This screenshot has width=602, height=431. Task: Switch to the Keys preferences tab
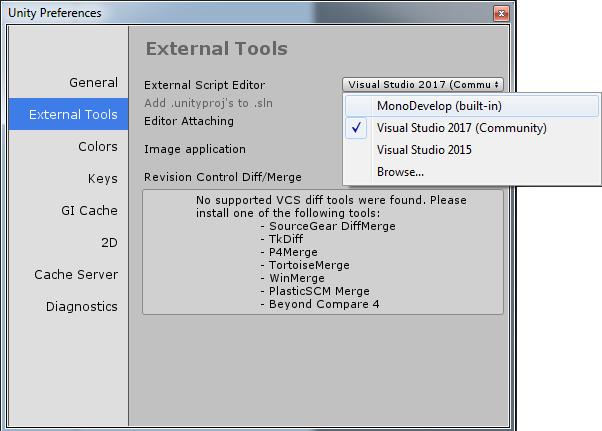[x=68, y=178]
